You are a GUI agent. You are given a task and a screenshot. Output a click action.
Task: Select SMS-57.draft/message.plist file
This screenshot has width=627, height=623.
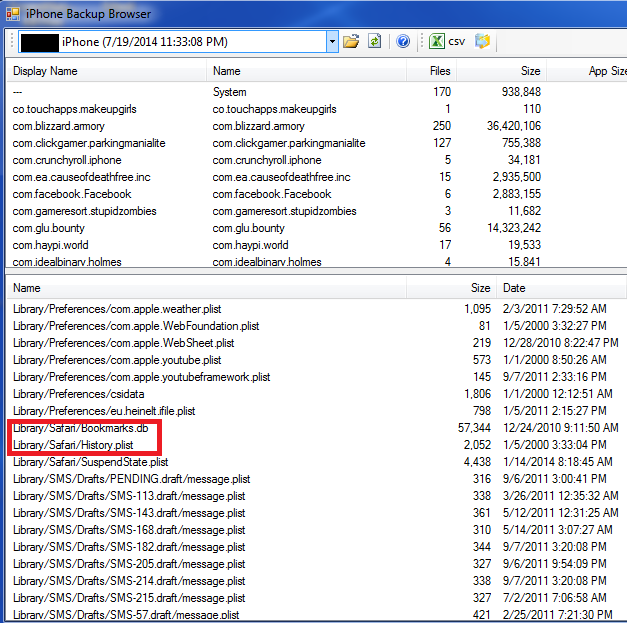[317, 614]
